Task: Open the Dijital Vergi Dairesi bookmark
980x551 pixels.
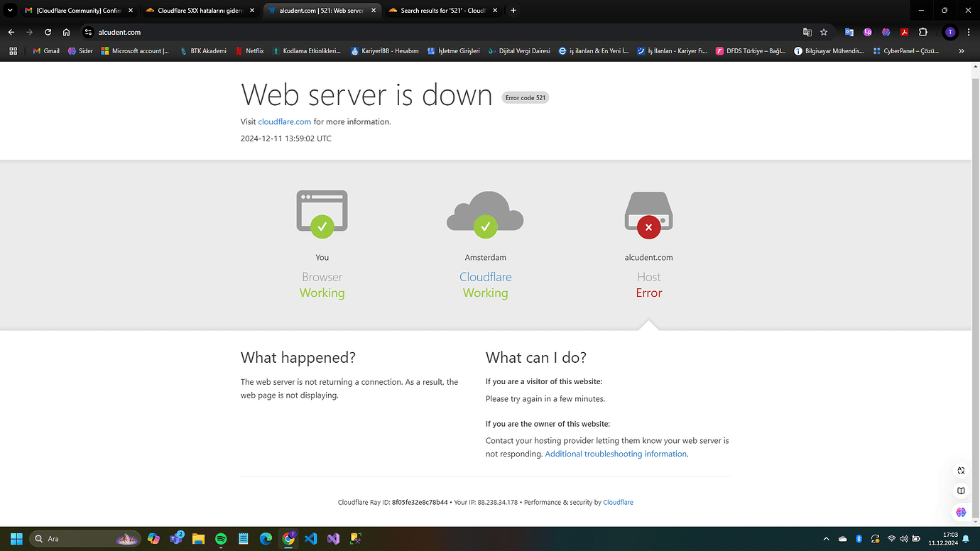Action: (519, 51)
